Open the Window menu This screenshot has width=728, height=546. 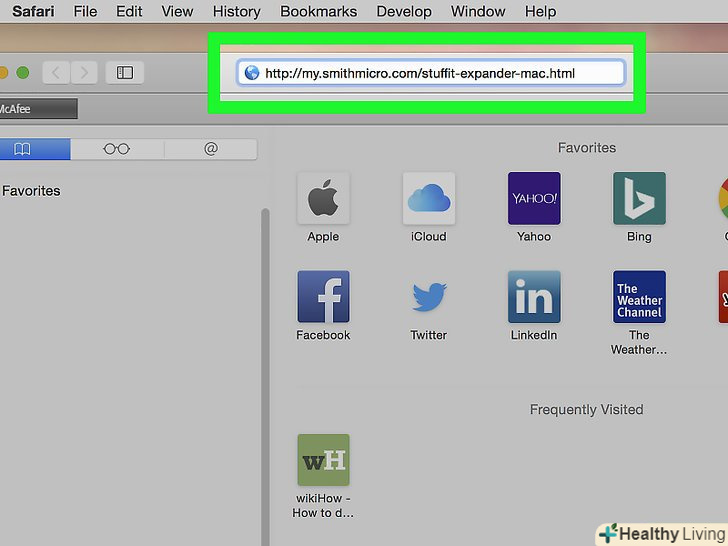478,11
